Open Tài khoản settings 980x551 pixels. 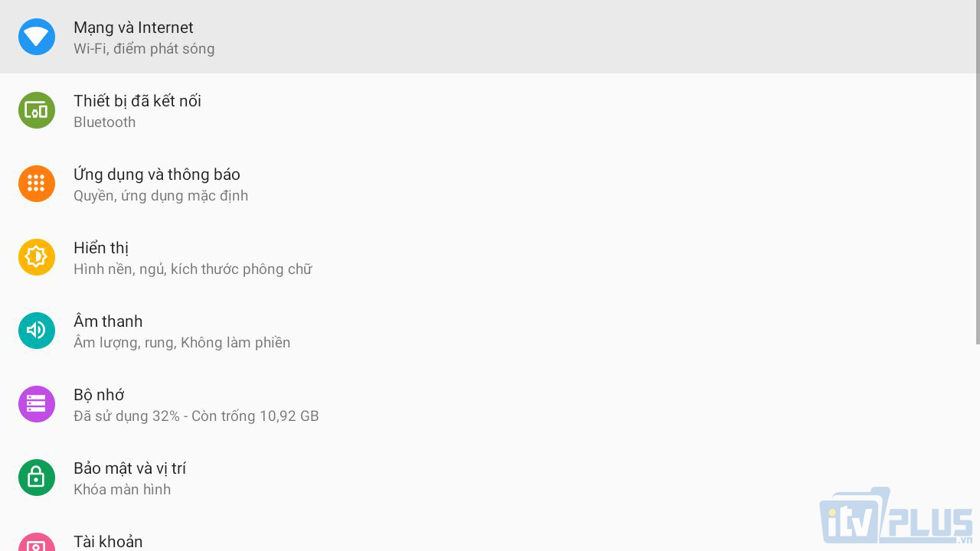click(x=108, y=542)
